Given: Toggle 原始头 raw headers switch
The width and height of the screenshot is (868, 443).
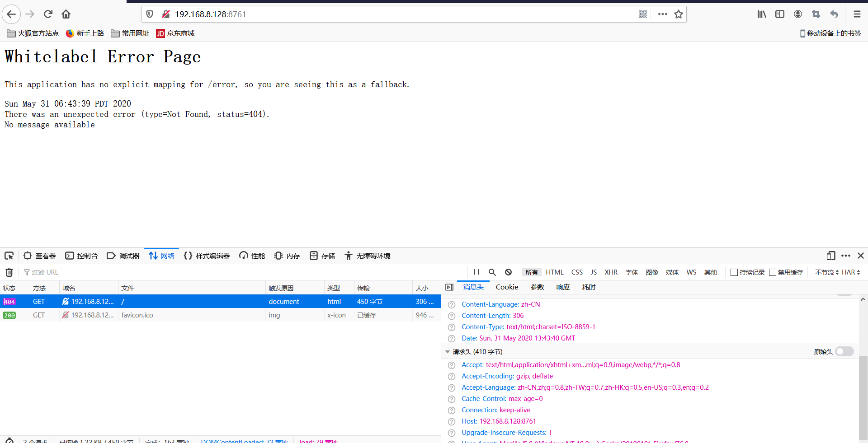Looking at the screenshot, I should 844,352.
